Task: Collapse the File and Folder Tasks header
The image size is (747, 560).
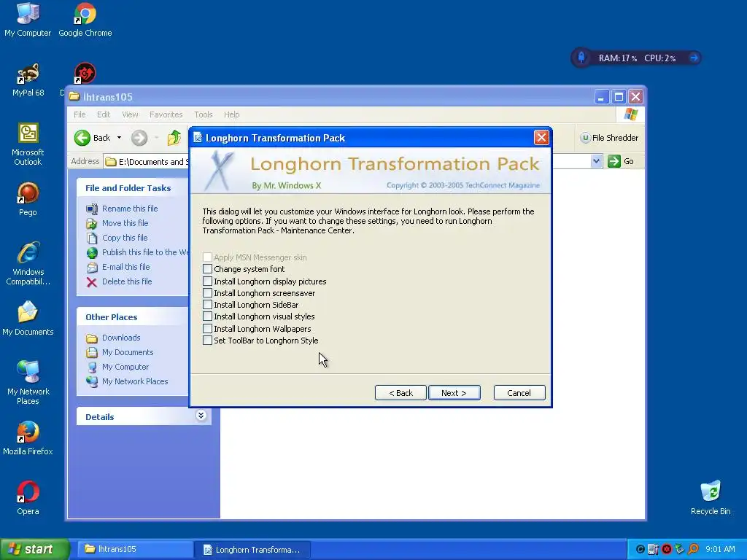Action: (128, 188)
